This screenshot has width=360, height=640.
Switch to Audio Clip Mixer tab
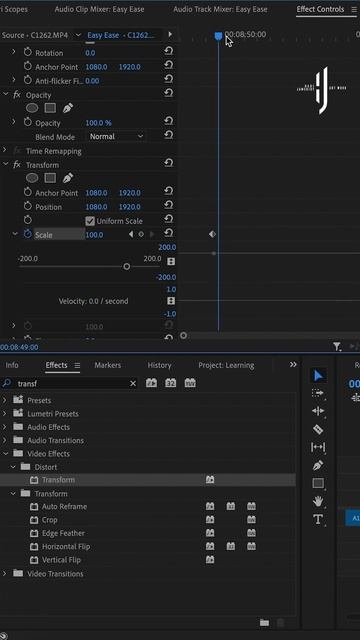[99, 9]
